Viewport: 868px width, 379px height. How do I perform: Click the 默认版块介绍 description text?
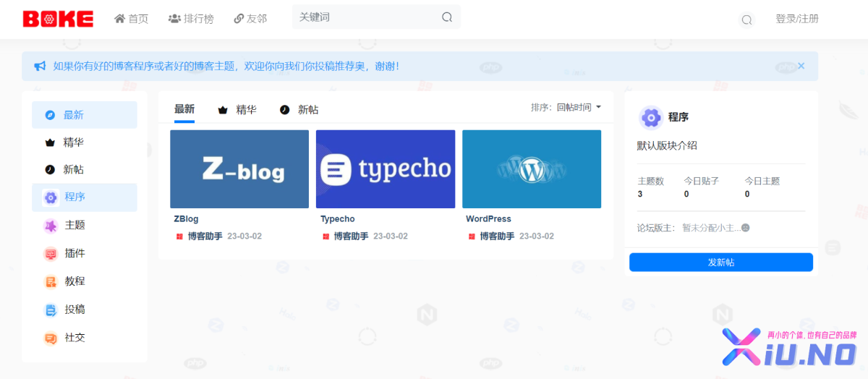(x=667, y=145)
